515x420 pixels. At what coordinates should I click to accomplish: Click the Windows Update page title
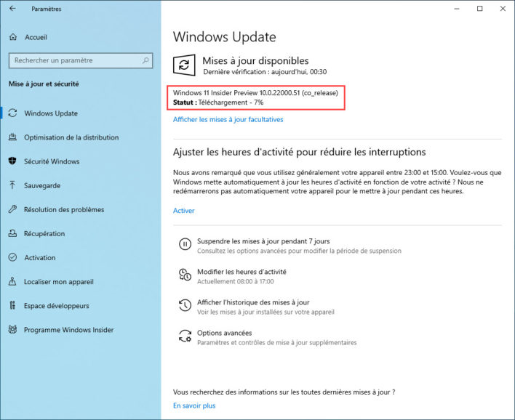224,37
